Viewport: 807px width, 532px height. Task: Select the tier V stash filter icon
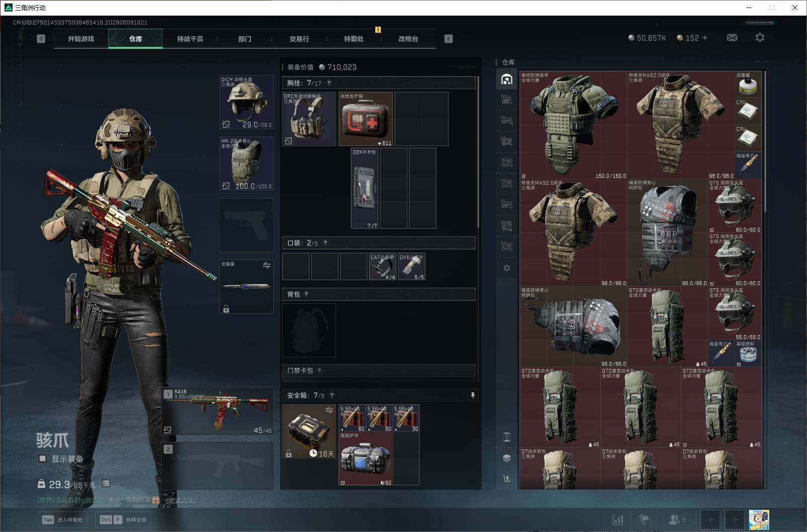(x=507, y=162)
